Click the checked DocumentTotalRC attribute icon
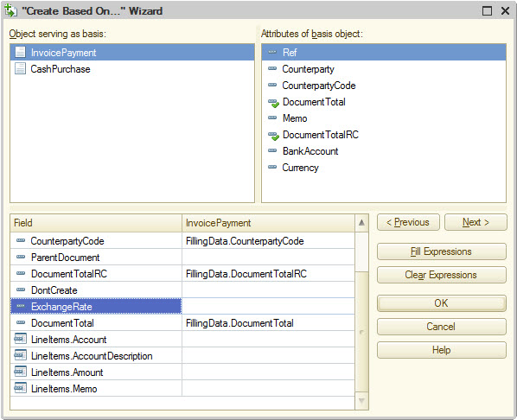Screen dimensions: 517x420 pyautogui.click(x=273, y=135)
